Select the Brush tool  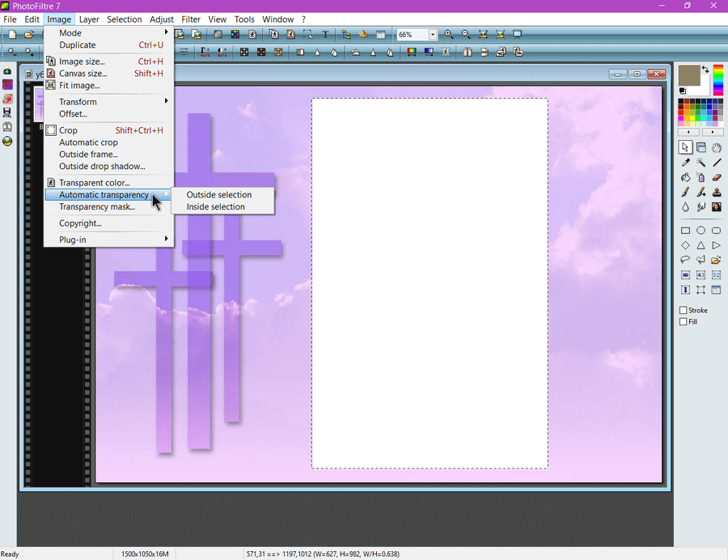click(685, 193)
